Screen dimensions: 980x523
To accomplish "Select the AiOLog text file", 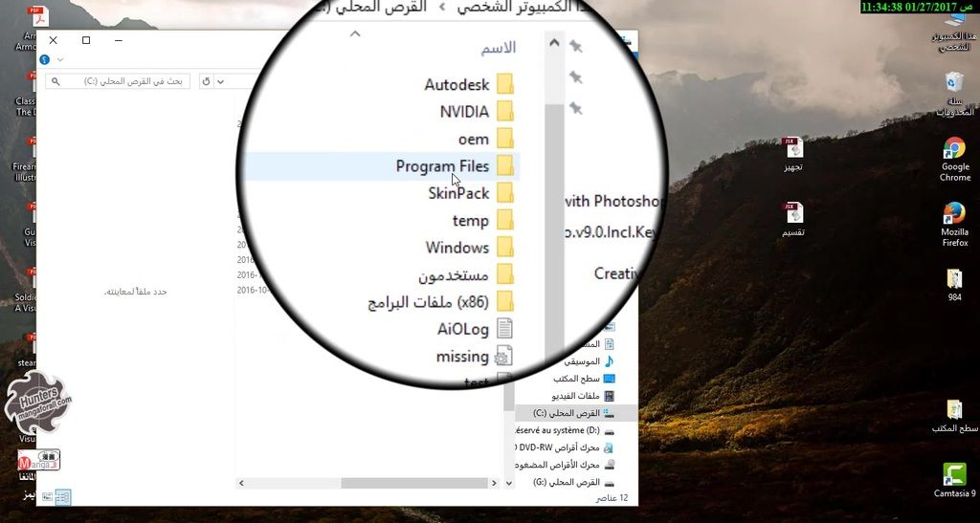I will (x=475, y=329).
